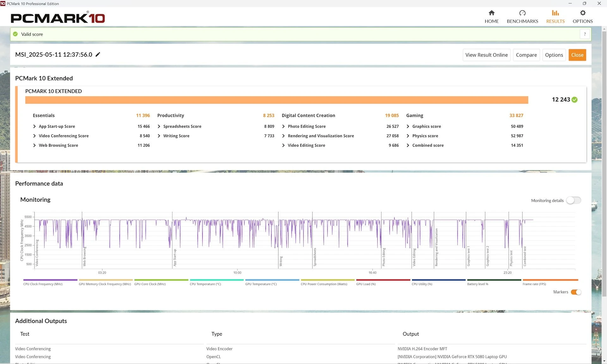
Task: Click Gaming score 33 827
Action: click(516, 115)
